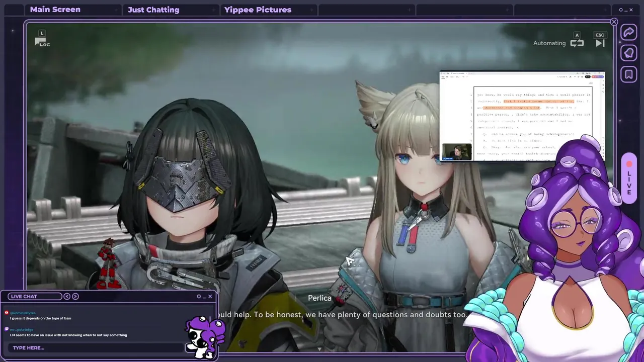
Task: Click the small red robot figure sticker
Action: pyautogui.click(x=109, y=262)
